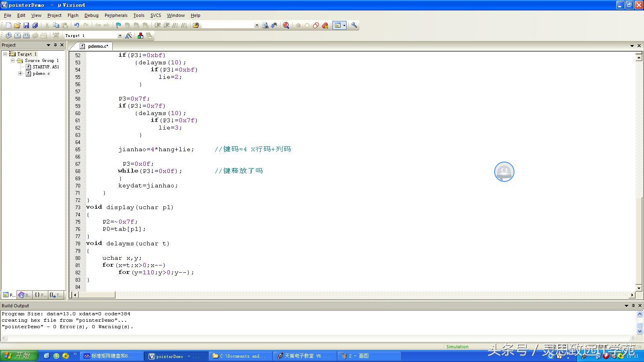Comment out the selection using the toolbar icon
644x362 pixels.
pos(175,25)
